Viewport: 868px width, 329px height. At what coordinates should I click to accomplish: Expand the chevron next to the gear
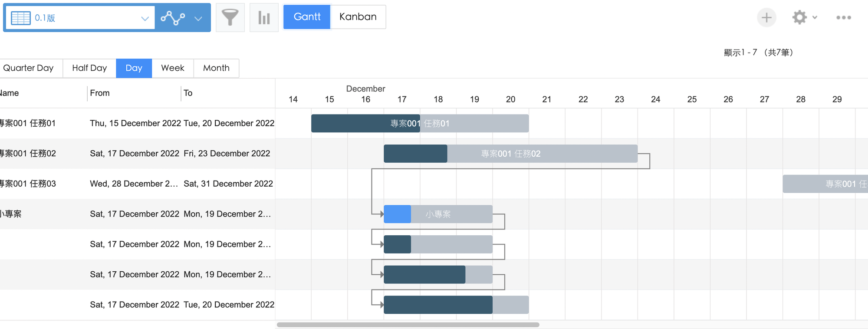pyautogui.click(x=815, y=17)
